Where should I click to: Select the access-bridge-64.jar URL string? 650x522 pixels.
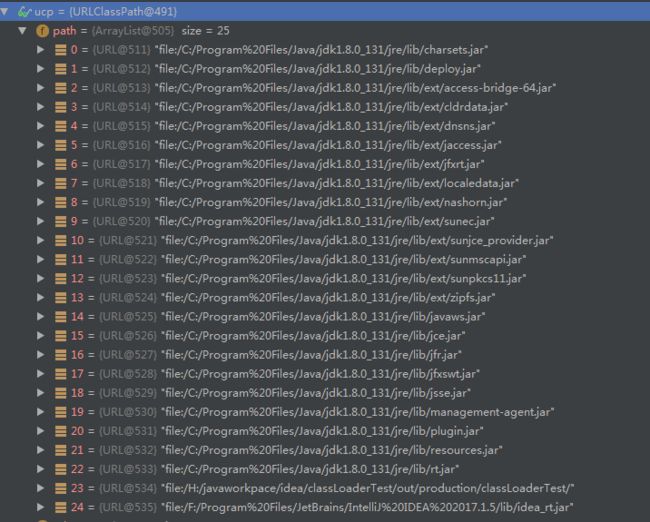click(355, 88)
